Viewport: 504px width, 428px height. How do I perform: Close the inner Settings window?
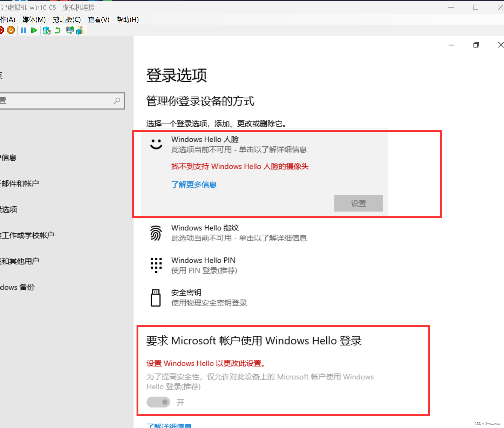[500, 45]
